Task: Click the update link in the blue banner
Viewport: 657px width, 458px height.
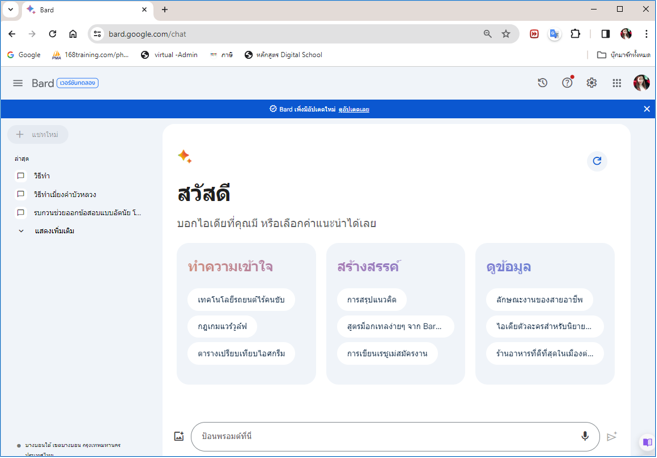Action: pos(354,109)
